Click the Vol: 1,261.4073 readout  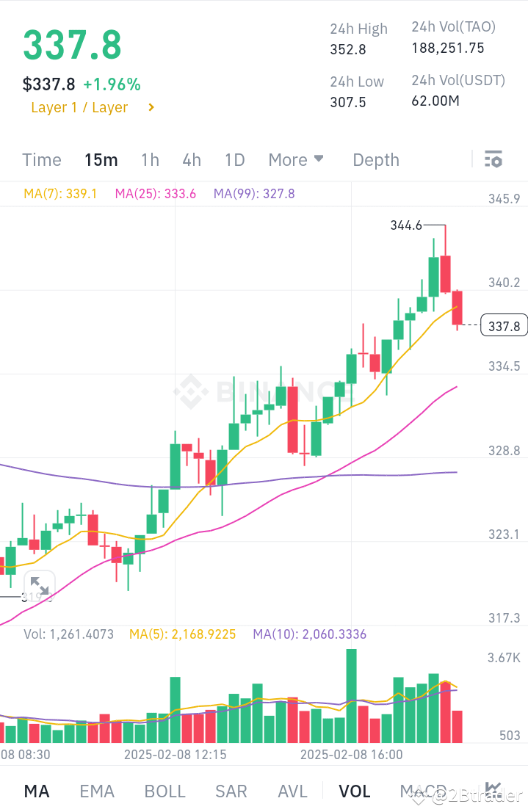[68, 634]
